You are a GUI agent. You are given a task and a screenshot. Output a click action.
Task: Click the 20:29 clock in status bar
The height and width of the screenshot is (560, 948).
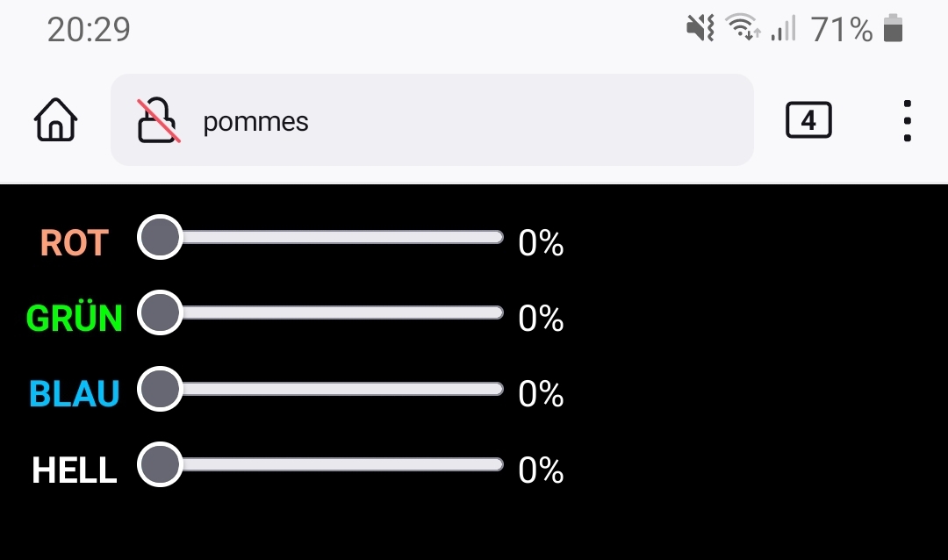89,30
